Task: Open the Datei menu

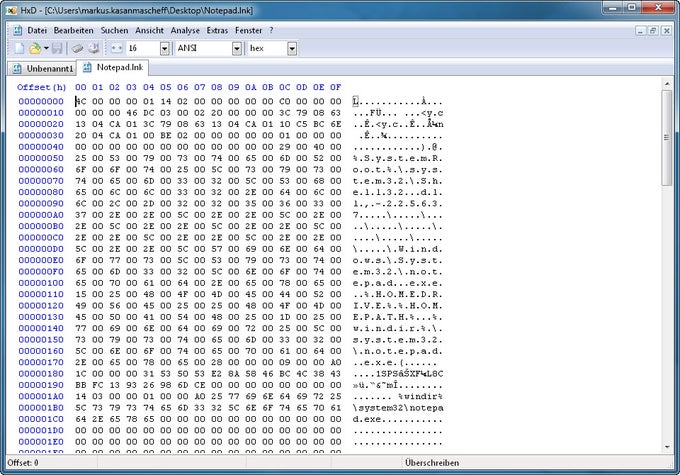Action: tap(37, 30)
